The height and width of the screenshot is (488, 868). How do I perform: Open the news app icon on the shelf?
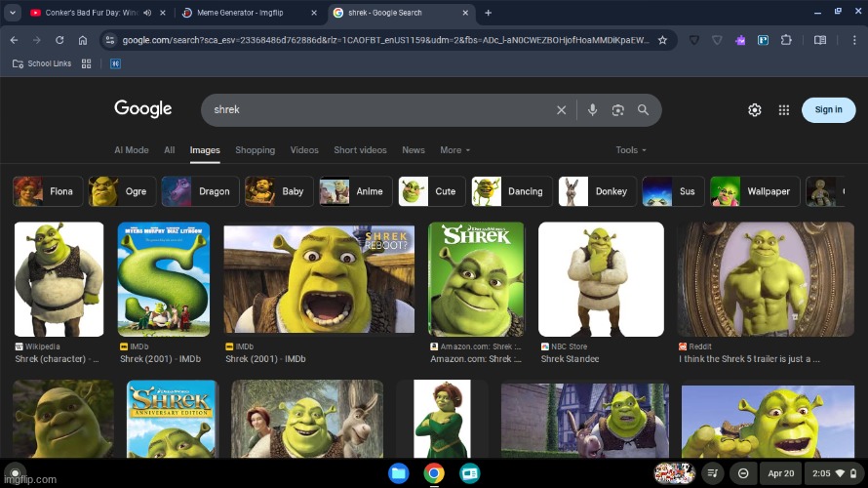tap(469, 473)
